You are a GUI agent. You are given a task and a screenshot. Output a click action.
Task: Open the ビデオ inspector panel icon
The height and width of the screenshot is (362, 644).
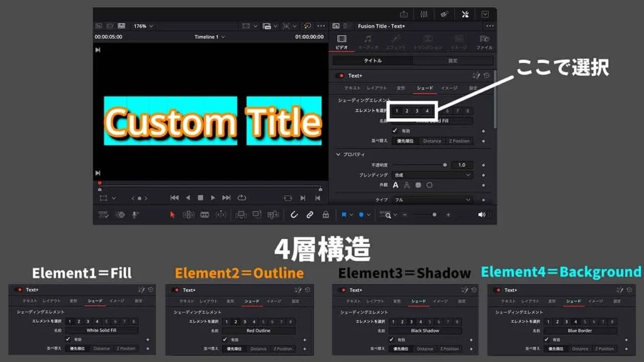[x=341, y=41]
